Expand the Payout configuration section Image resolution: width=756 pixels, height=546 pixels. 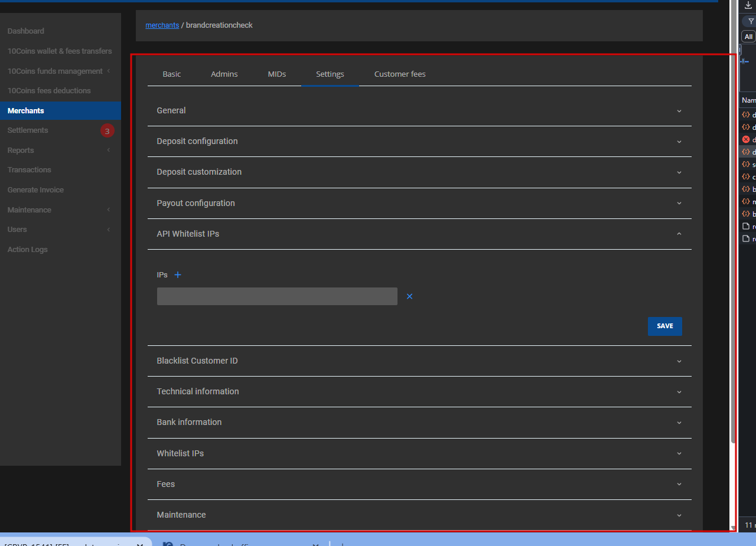click(x=419, y=203)
